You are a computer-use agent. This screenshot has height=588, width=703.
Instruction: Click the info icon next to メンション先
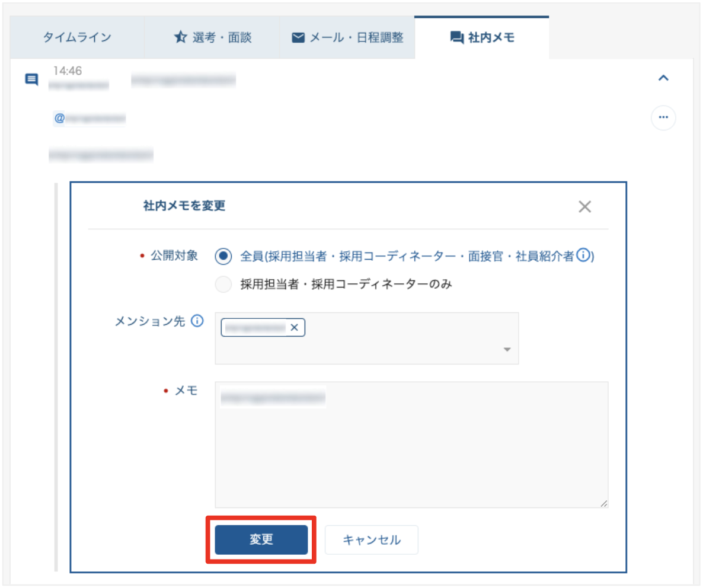197,321
